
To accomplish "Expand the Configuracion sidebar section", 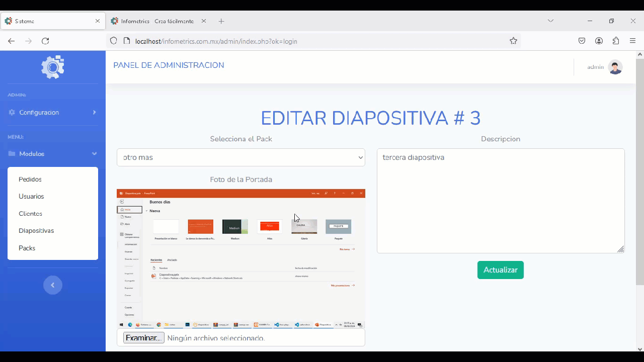I will [x=53, y=113].
